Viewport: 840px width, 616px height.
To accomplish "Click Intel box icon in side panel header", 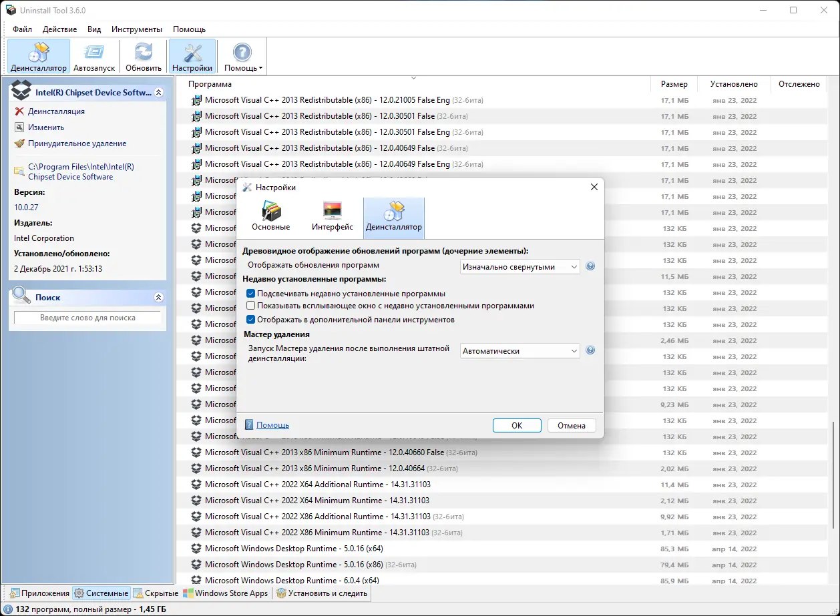I will tap(21, 91).
